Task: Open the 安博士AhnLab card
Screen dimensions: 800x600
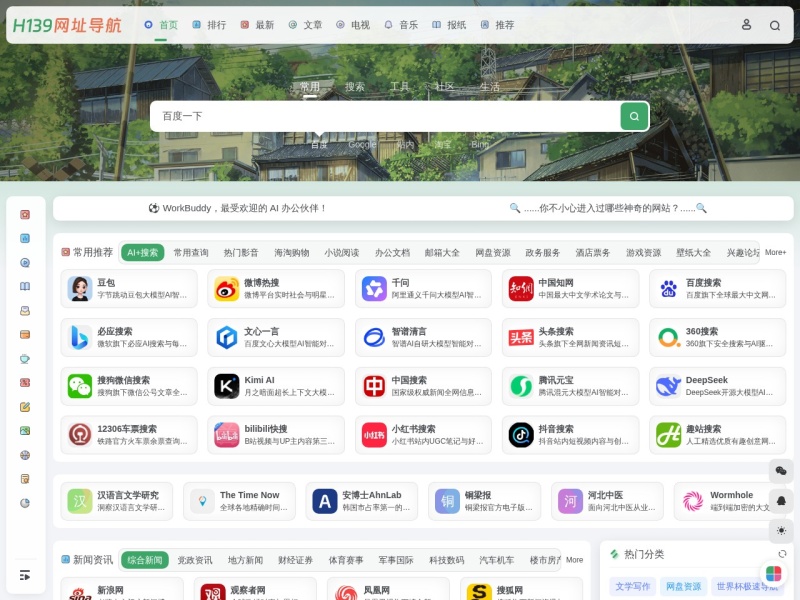Action: coord(362,501)
